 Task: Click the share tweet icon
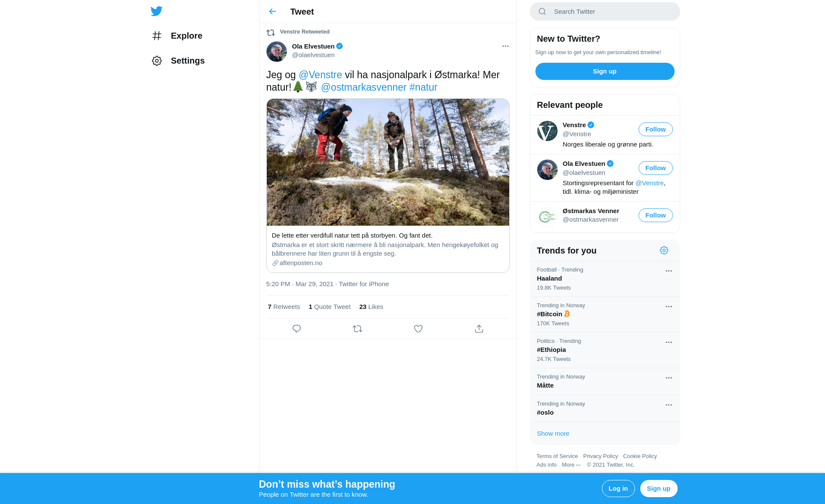(479, 329)
